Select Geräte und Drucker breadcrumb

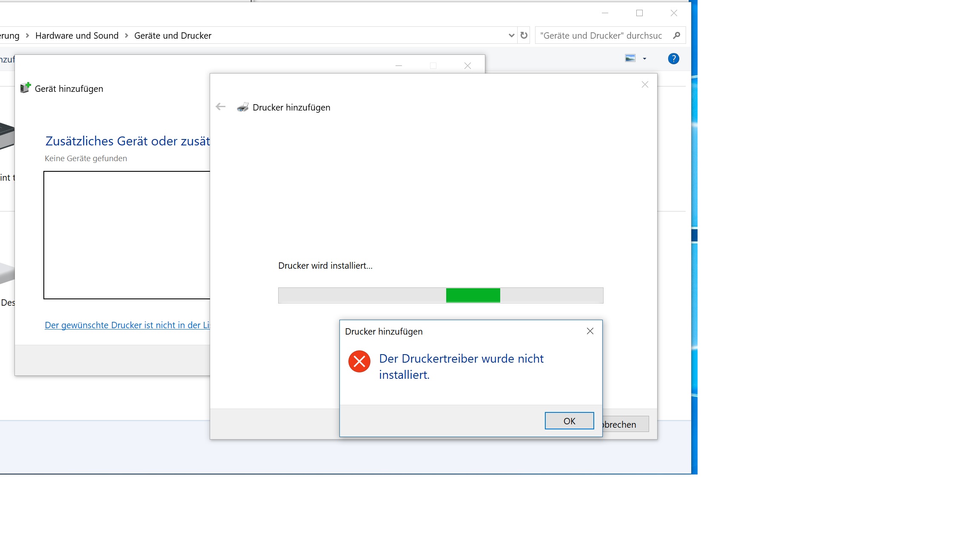coord(173,36)
